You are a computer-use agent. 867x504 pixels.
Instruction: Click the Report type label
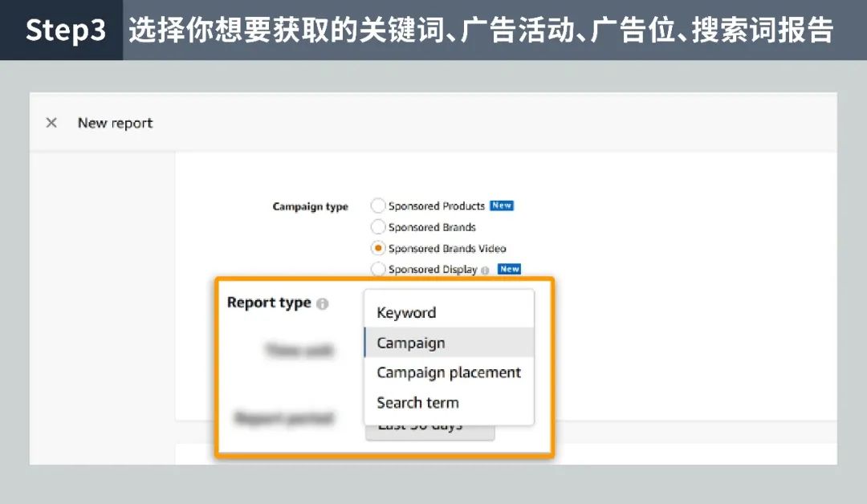click(269, 303)
